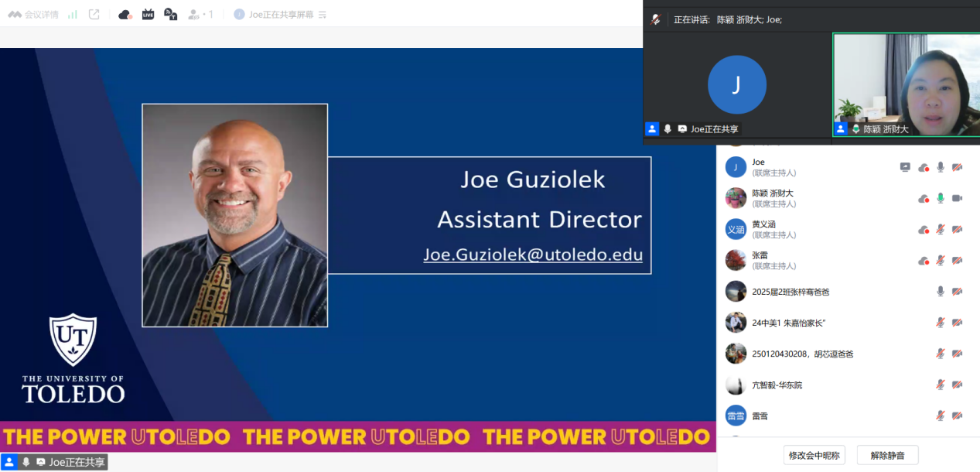The height and width of the screenshot is (472, 980).
Task: Expand the list icon beside Joe正在共享屏幕
Action: click(323, 15)
